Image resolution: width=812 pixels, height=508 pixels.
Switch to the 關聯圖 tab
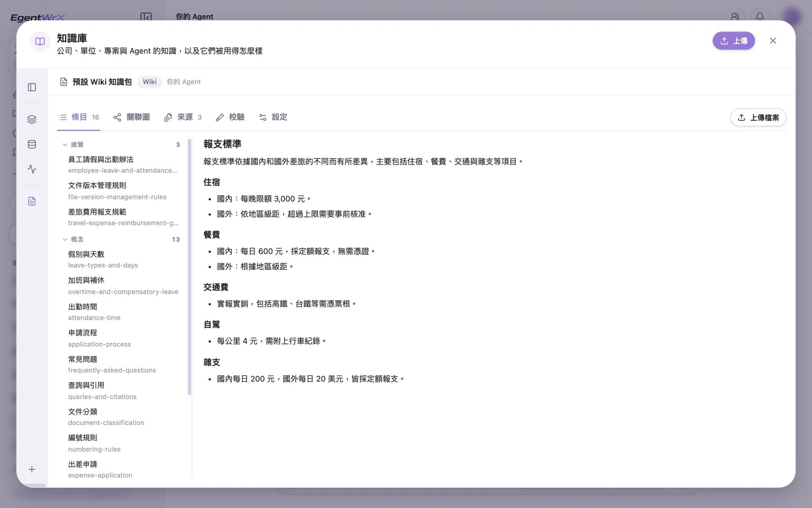[x=132, y=117]
